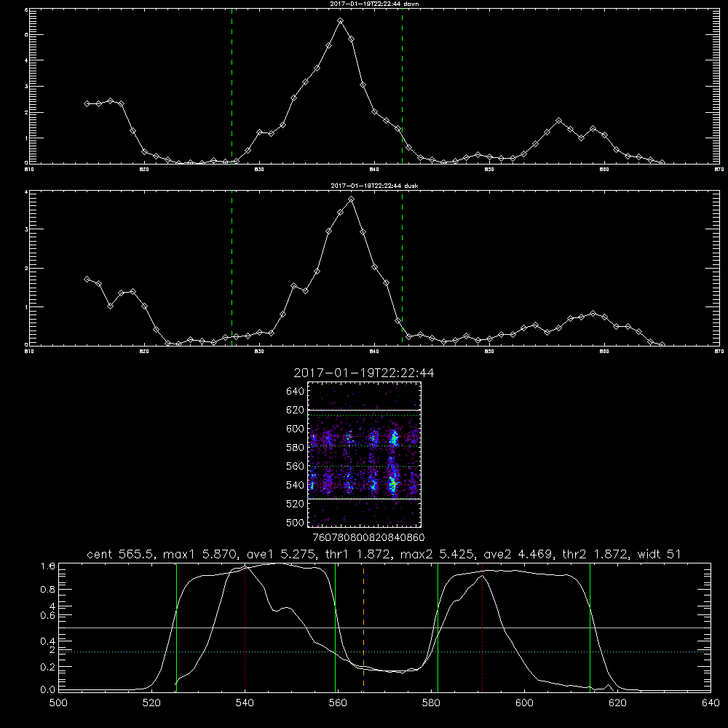The width and height of the screenshot is (728, 728).
Task: Click the colored spectral image thumbnail
Action: tap(364, 454)
